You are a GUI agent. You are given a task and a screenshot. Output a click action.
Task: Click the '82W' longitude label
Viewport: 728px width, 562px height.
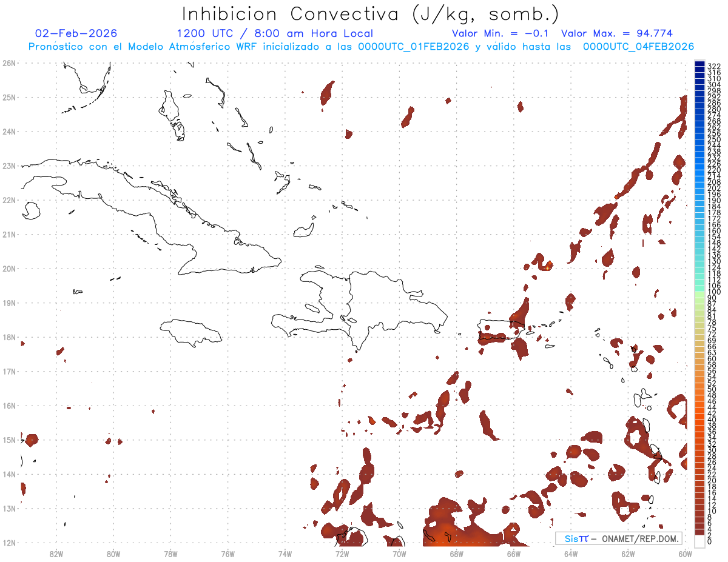tap(56, 554)
